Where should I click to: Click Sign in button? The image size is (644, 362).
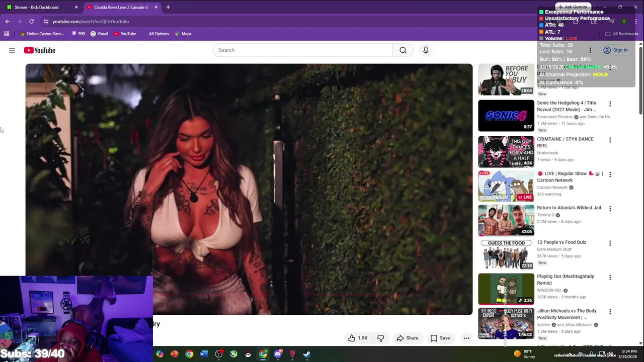[615, 50]
